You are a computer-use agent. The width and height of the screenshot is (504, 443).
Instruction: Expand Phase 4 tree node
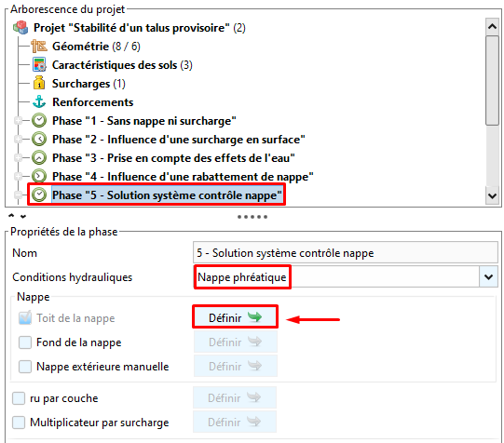(x=18, y=177)
